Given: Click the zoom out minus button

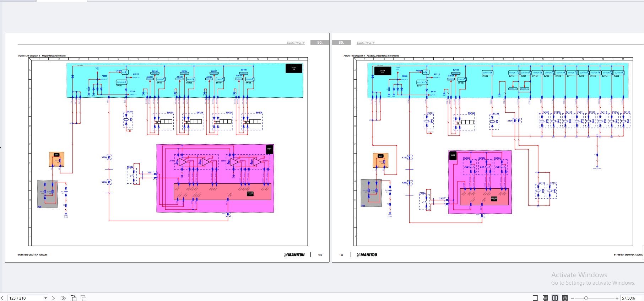Looking at the screenshot, I should [x=572, y=298].
